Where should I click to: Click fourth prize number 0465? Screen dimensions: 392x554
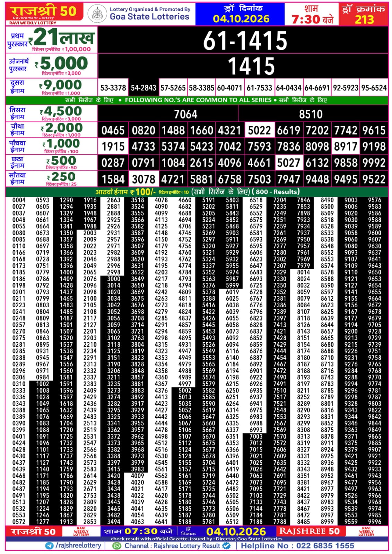click(113, 130)
